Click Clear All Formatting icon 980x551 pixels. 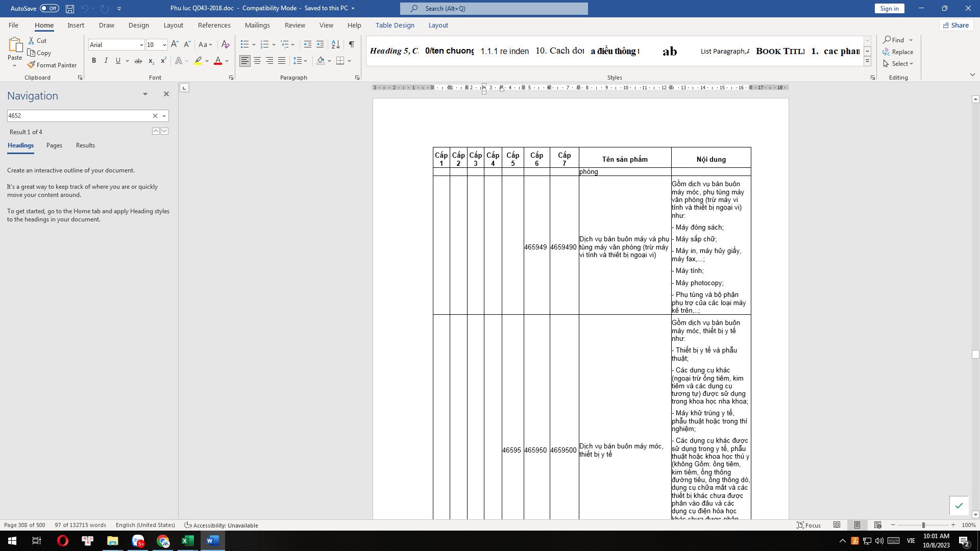click(225, 44)
